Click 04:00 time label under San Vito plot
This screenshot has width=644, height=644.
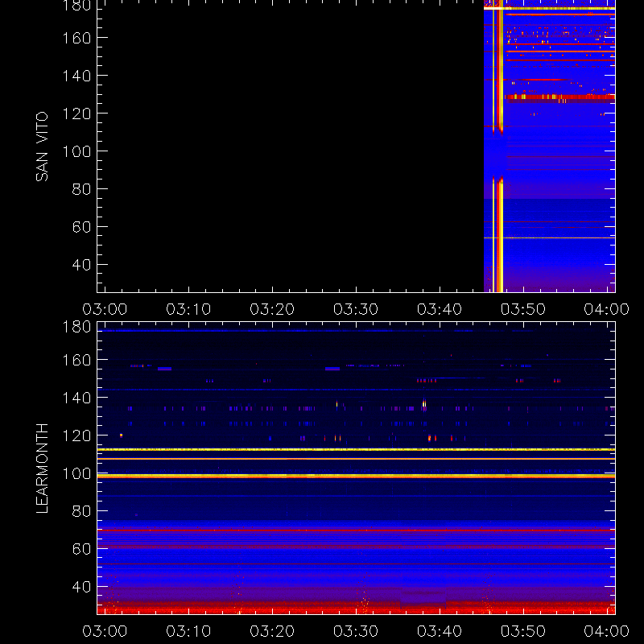[x=607, y=309]
